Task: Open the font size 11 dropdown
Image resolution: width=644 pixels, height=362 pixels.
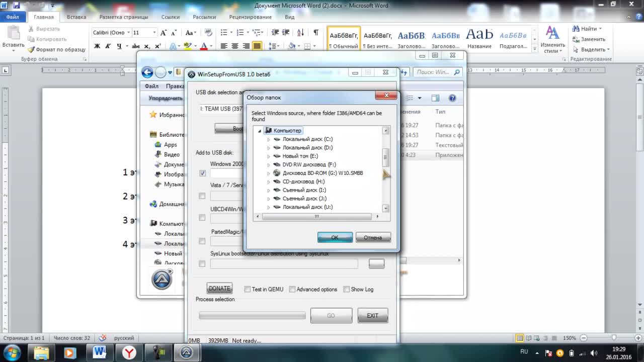Action: pyautogui.click(x=154, y=33)
